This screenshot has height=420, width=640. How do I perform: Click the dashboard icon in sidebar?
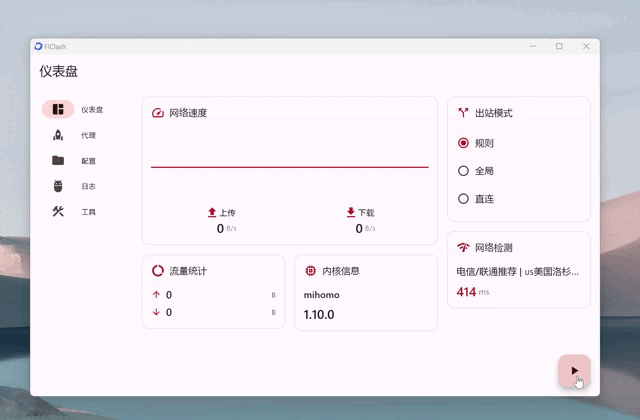click(58, 109)
